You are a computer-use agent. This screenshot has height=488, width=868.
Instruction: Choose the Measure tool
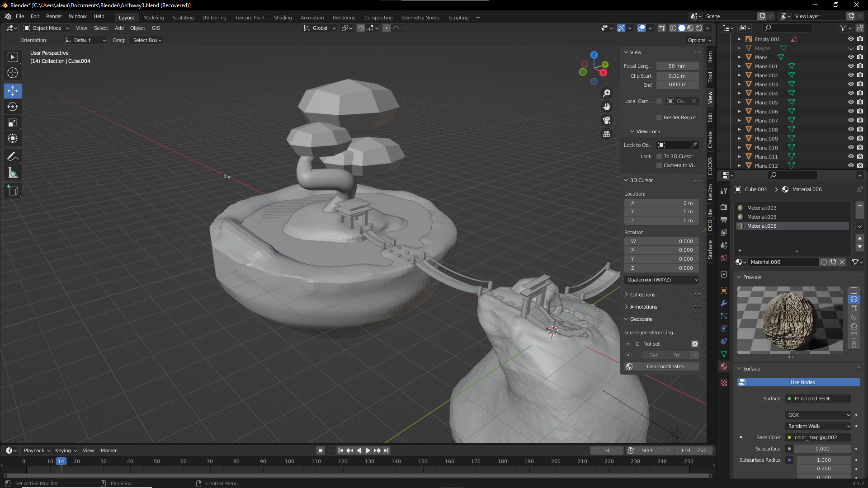(x=13, y=173)
